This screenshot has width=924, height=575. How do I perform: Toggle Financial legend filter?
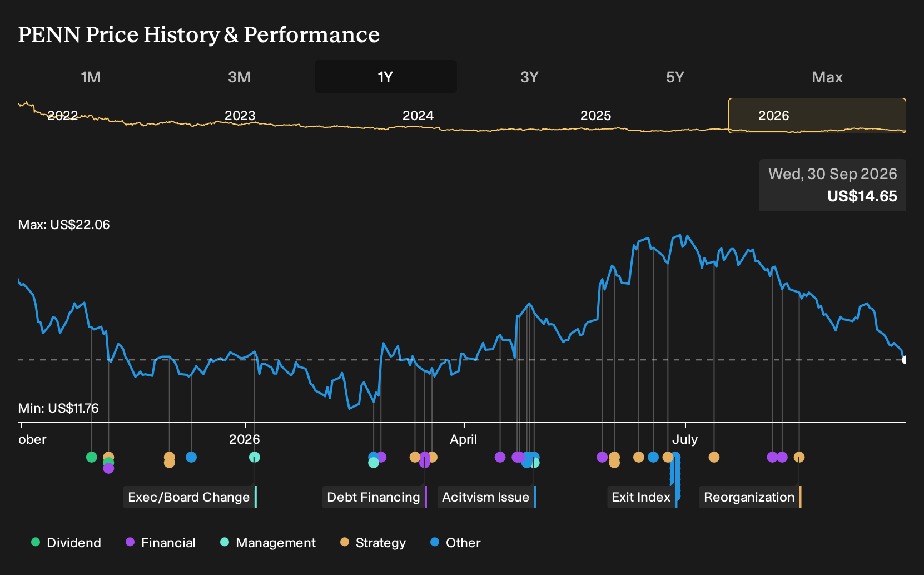coord(161,543)
